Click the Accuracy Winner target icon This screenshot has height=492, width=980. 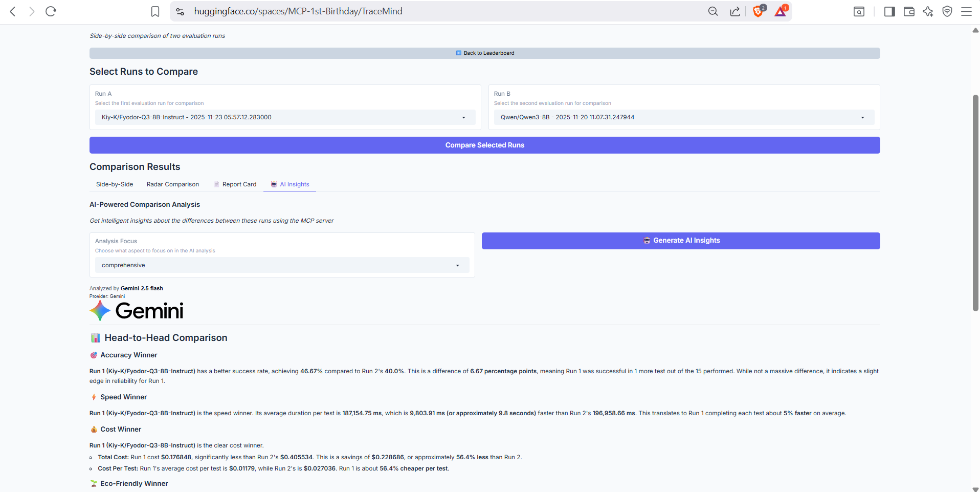pos(94,355)
